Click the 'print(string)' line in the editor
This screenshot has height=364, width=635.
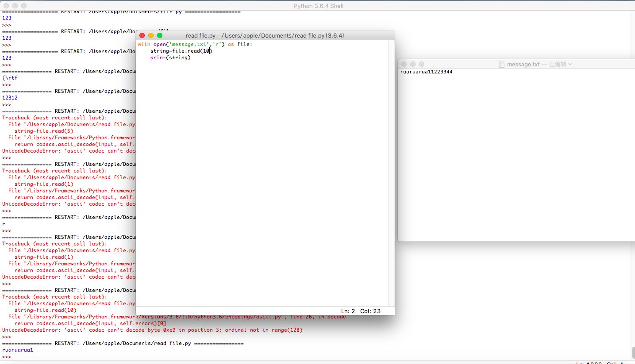point(170,57)
